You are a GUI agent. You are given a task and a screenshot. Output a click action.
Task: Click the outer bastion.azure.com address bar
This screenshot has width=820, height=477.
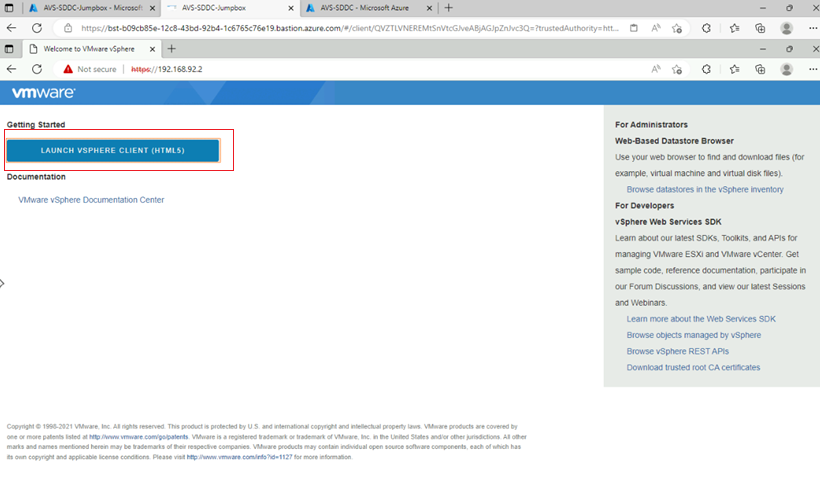[x=350, y=28]
